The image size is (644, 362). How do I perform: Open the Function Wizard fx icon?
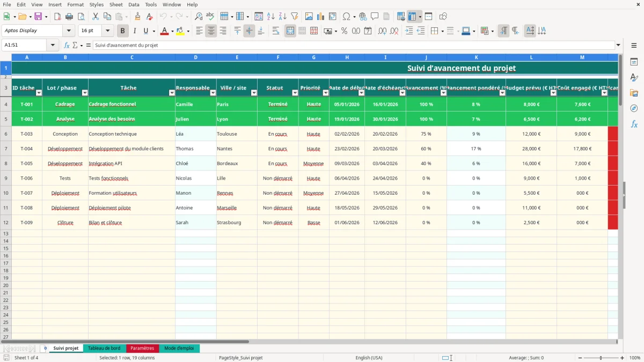tap(67, 45)
